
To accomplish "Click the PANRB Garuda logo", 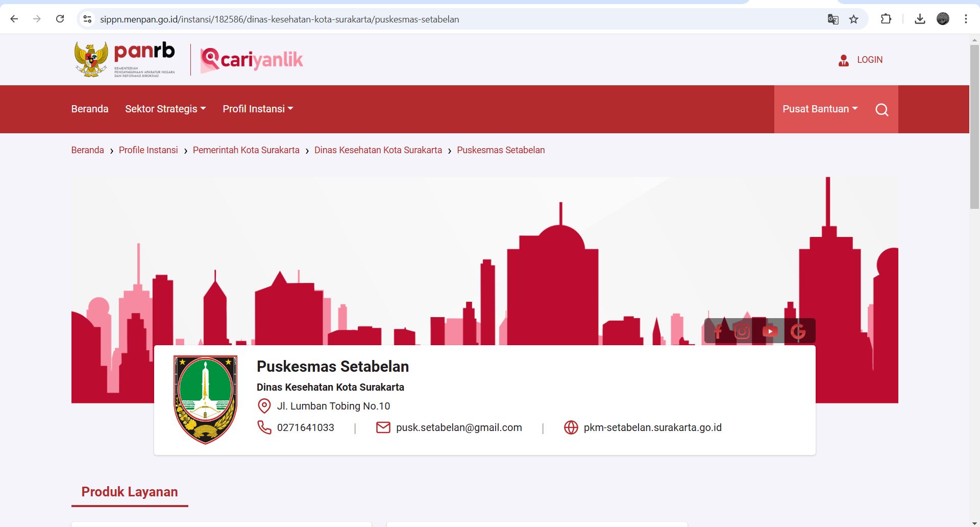I will click(x=125, y=59).
